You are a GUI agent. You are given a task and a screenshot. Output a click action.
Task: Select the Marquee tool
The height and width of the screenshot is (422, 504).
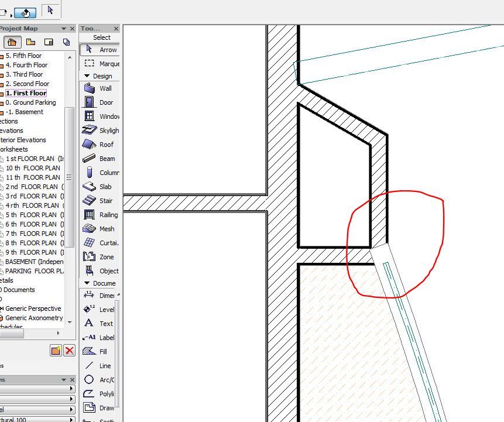[100, 63]
